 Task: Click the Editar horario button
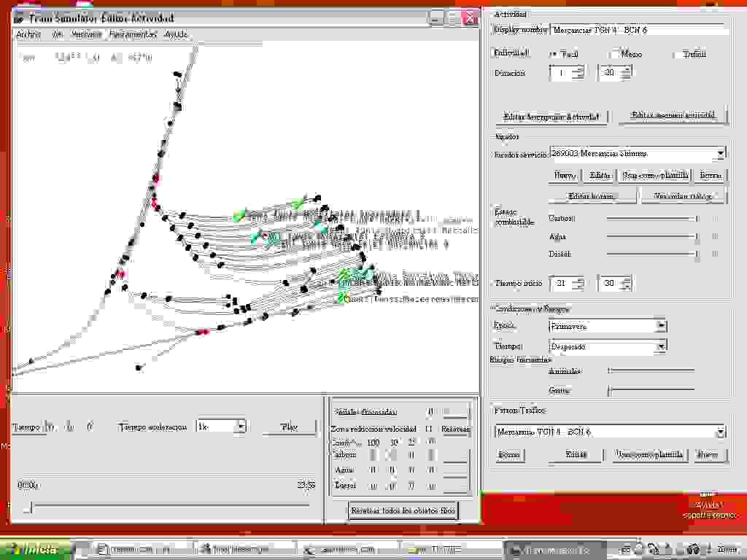click(592, 196)
